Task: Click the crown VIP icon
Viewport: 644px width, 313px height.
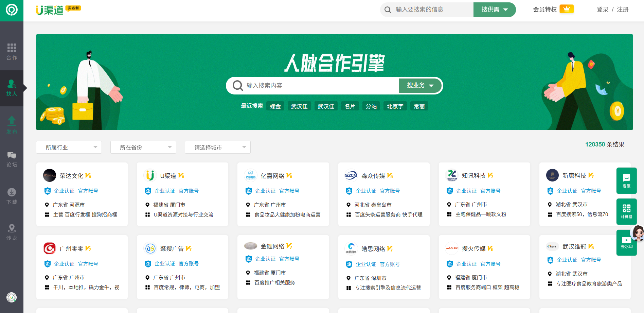Action: (x=567, y=9)
